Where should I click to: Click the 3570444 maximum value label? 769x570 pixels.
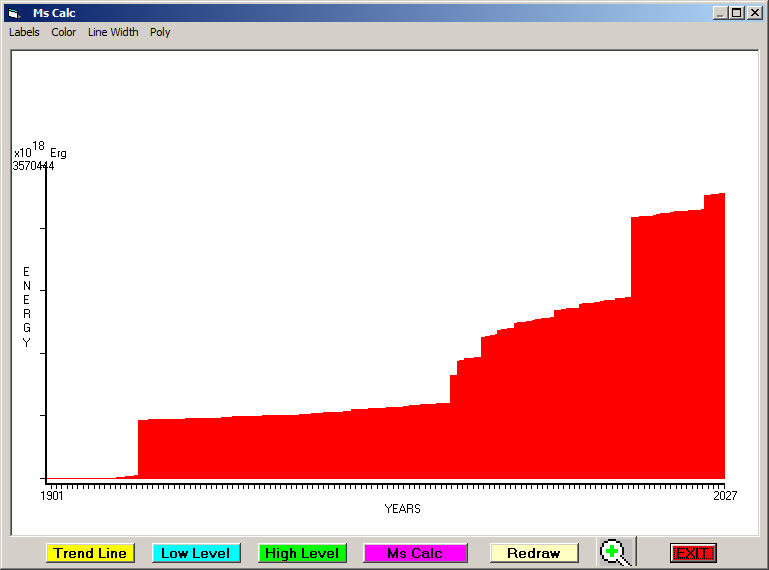tap(33, 166)
